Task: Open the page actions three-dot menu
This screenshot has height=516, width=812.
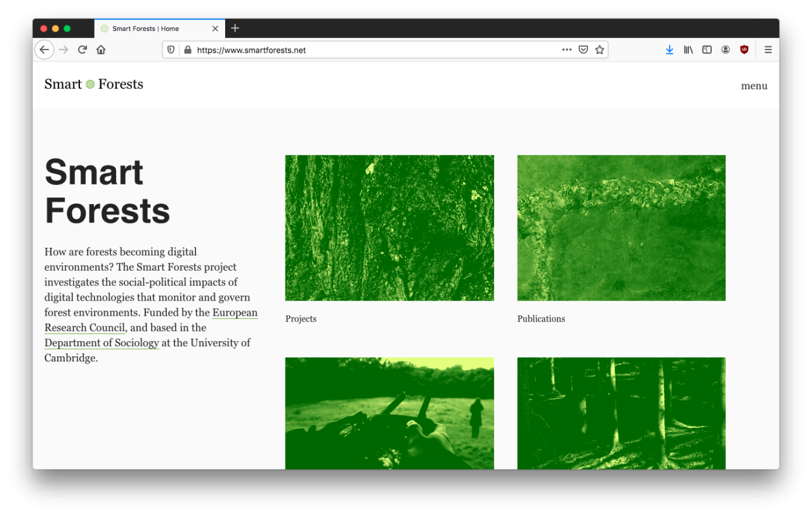Action: pyautogui.click(x=566, y=50)
